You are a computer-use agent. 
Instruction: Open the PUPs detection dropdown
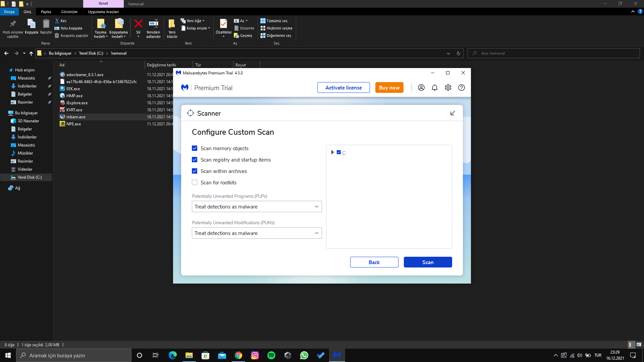[257, 206]
